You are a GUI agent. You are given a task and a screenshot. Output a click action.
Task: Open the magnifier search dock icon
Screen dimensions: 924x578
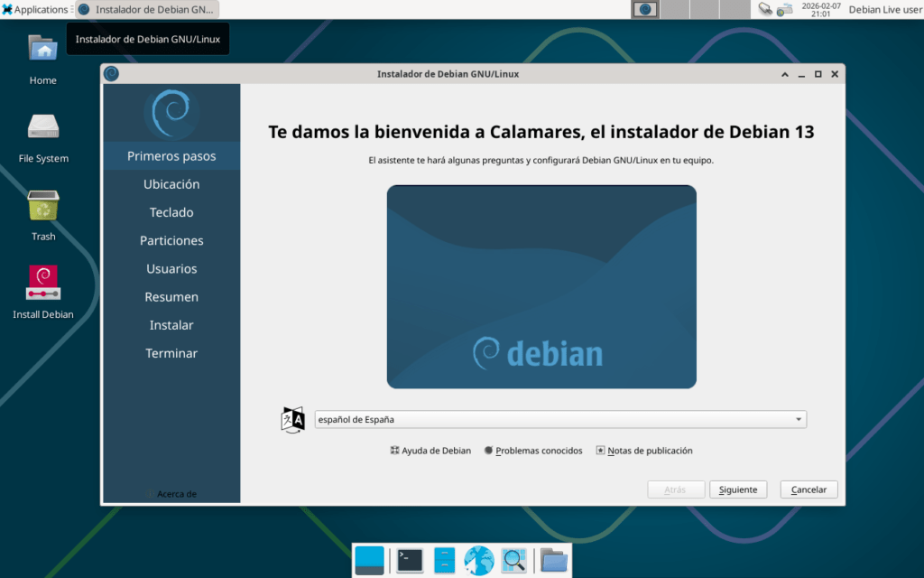[513, 560]
